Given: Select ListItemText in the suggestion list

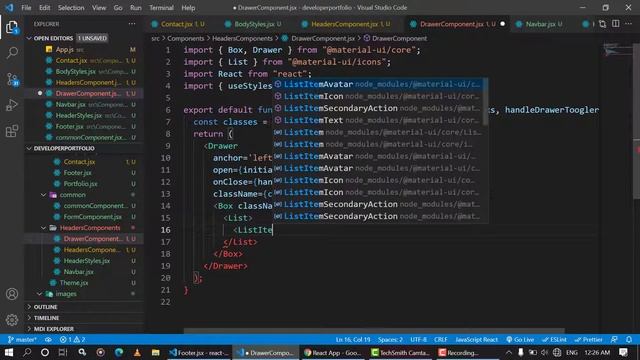Looking at the screenshot, I should click(378, 120).
